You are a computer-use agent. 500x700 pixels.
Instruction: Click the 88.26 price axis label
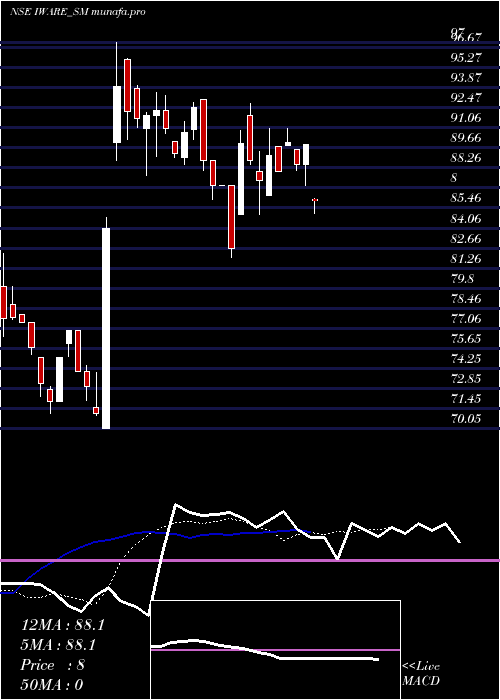click(x=466, y=158)
